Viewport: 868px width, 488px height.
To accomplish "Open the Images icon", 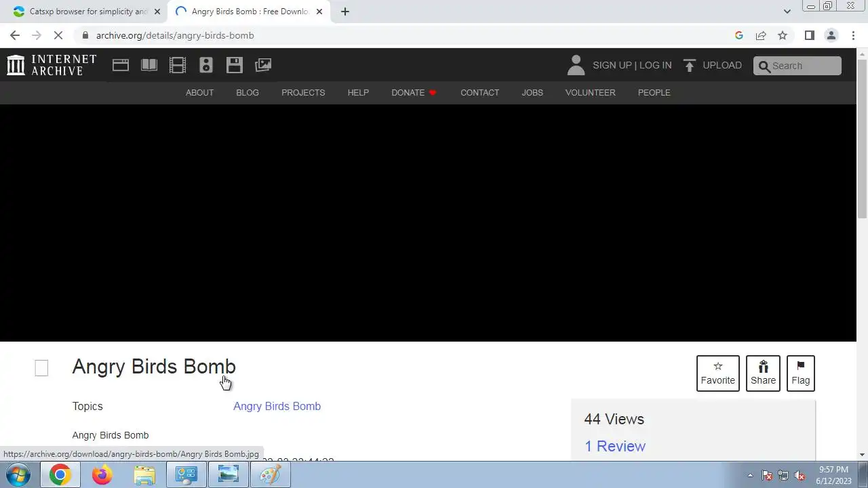I will click(263, 65).
